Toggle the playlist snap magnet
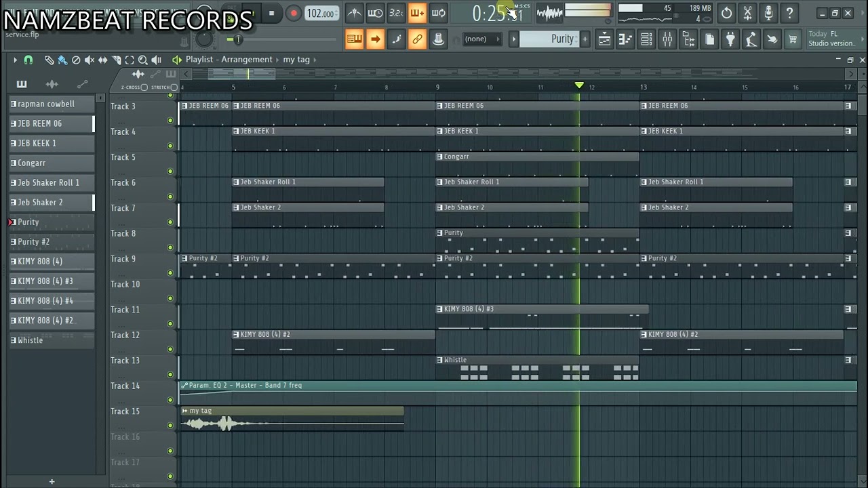This screenshot has height=488, width=868. tap(28, 60)
